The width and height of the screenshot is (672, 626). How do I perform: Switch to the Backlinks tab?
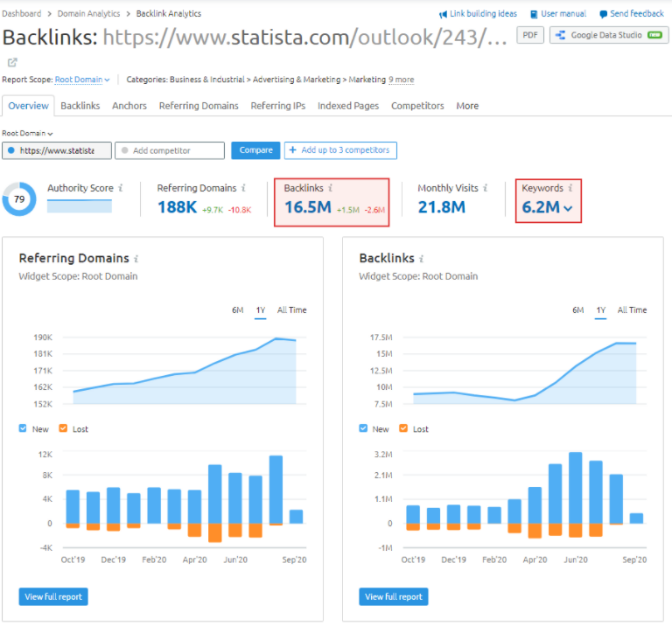(x=80, y=106)
